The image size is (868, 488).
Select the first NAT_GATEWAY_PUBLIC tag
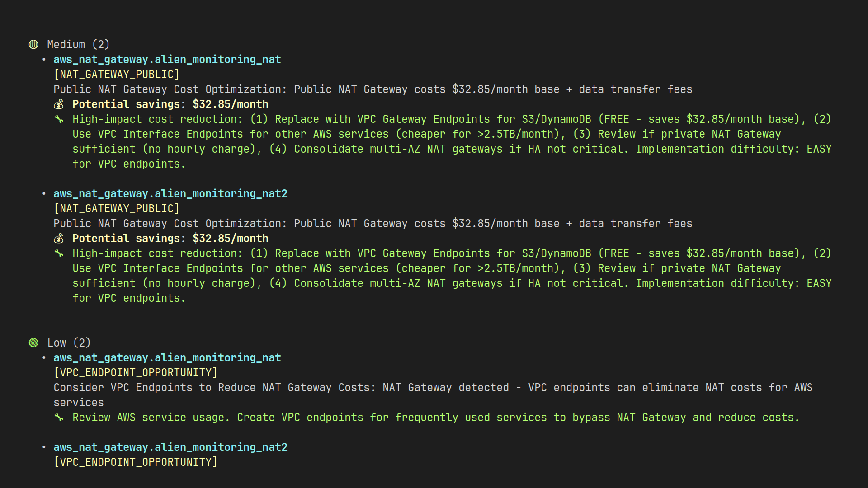click(x=116, y=74)
